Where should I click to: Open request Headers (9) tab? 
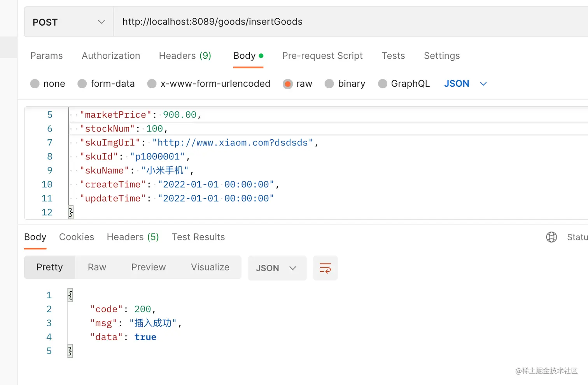[x=185, y=56]
